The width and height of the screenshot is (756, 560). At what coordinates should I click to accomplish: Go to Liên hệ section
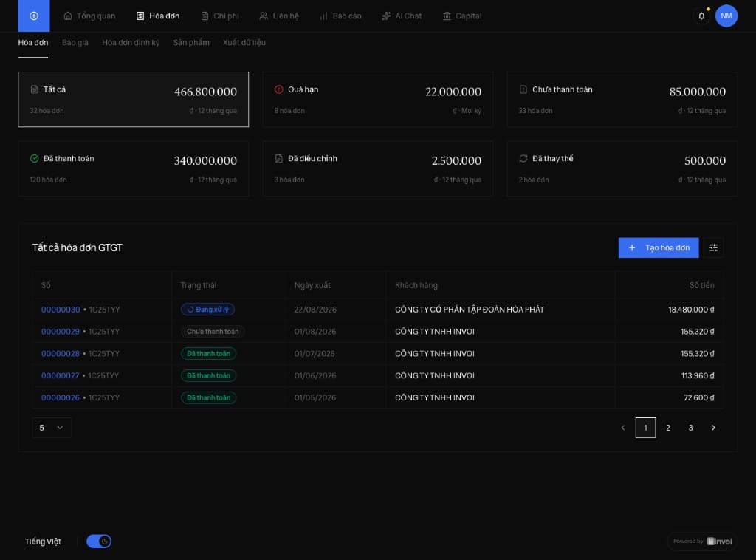point(279,16)
